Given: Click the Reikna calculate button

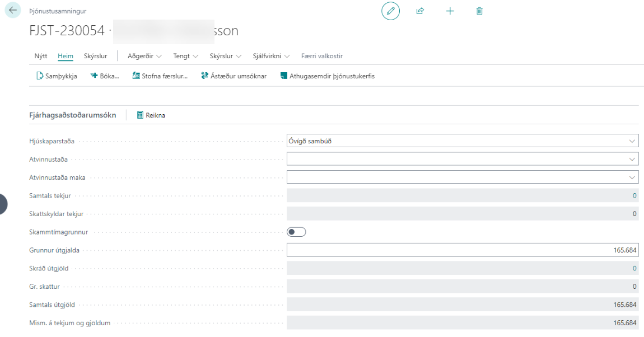Looking at the screenshot, I should click(151, 115).
